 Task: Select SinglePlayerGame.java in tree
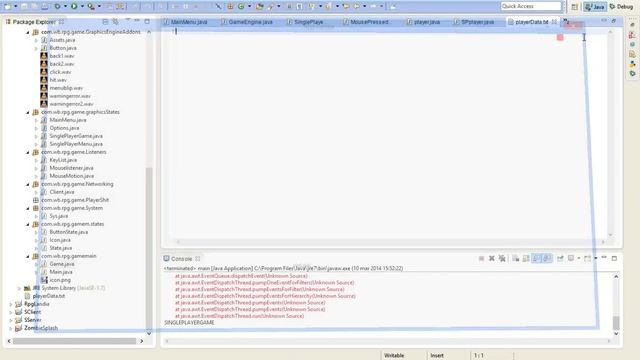[76, 136]
